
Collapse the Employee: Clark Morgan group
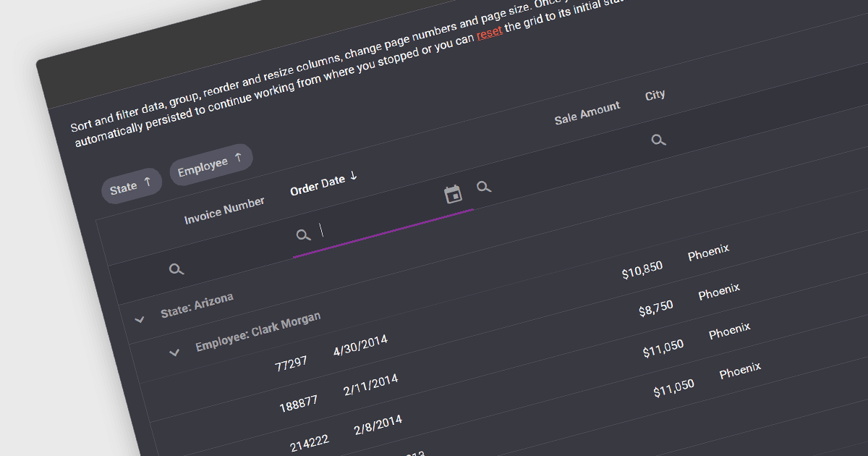pos(174,352)
